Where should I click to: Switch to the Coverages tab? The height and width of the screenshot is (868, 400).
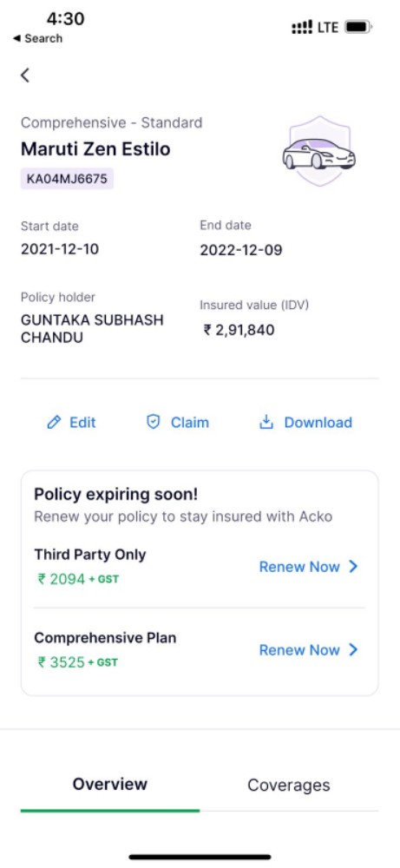(289, 785)
